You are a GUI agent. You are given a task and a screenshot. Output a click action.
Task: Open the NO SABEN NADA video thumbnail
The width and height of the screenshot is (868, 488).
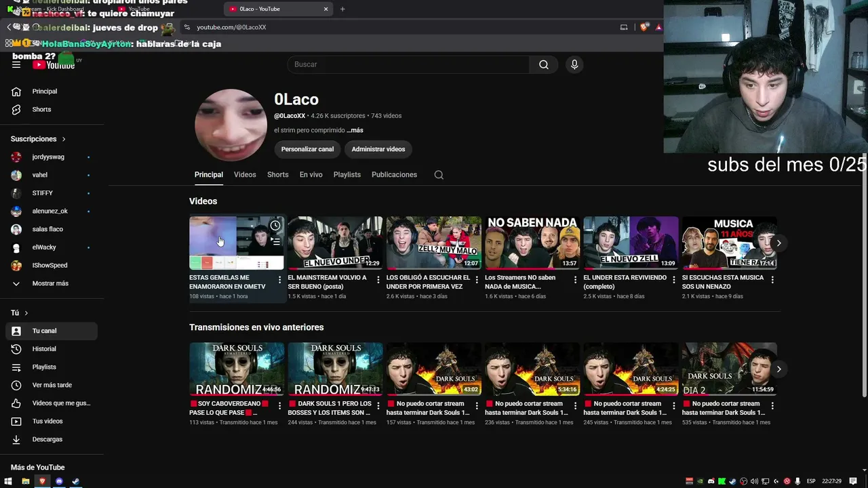(x=532, y=243)
